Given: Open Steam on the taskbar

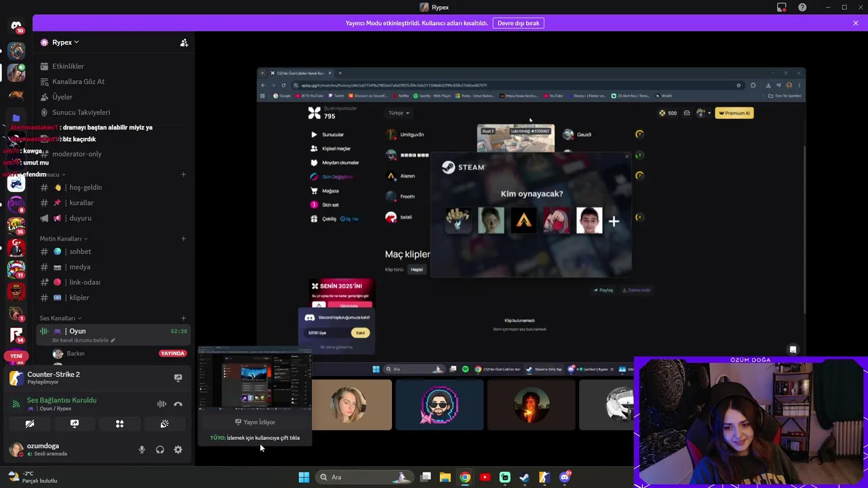Looking at the screenshot, I should point(524,477).
